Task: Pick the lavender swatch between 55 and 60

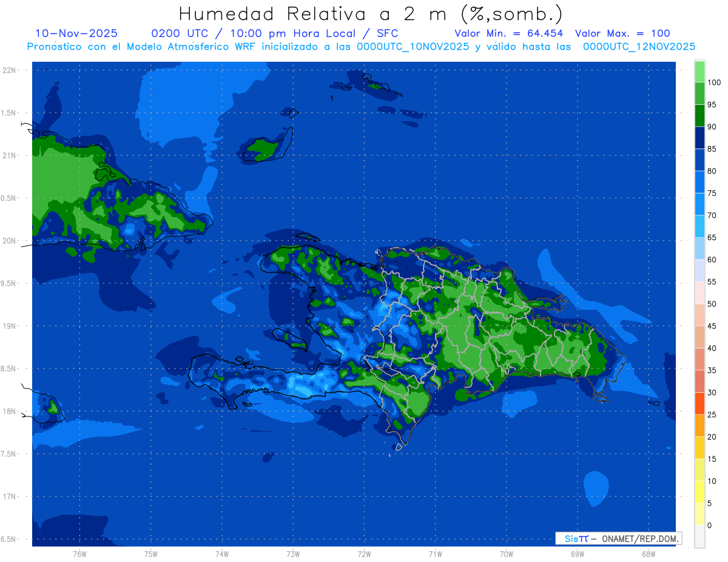Action: (x=699, y=270)
